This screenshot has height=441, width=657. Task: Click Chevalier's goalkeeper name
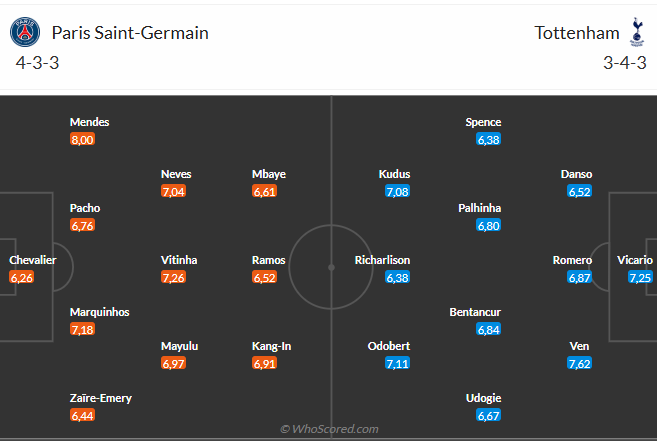click(x=33, y=260)
